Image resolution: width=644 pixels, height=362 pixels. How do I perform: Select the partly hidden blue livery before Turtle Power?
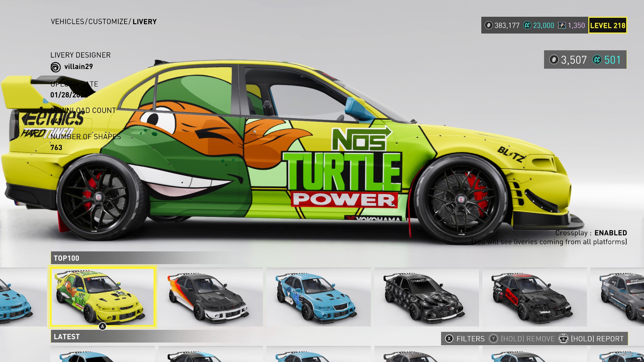(23, 297)
